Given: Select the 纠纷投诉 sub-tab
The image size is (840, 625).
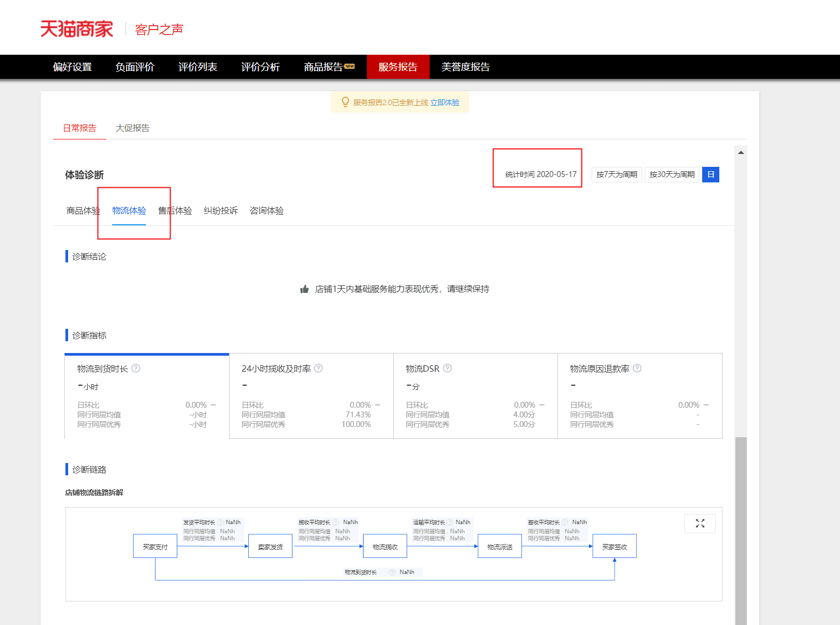Looking at the screenshot, I should point(221,211).
